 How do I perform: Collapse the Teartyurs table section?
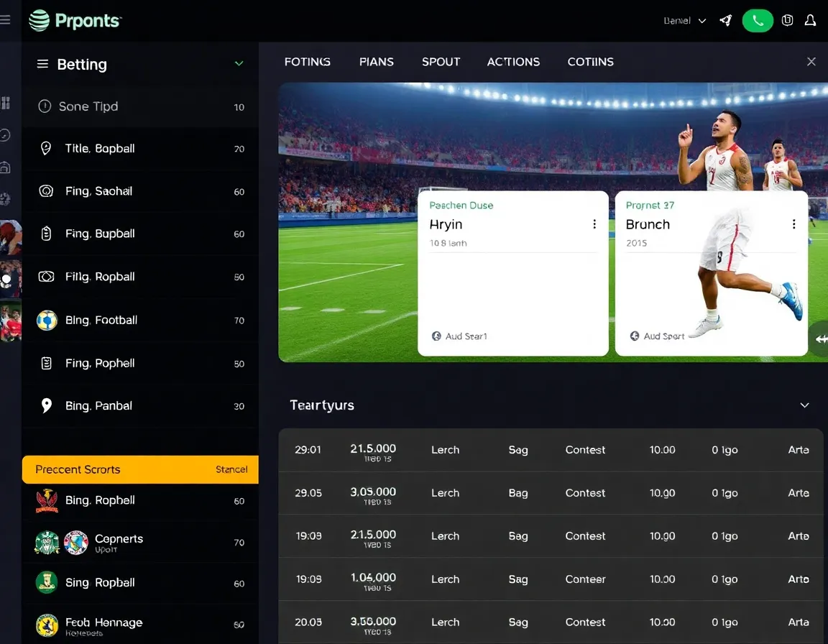click(x=804, y=405)
